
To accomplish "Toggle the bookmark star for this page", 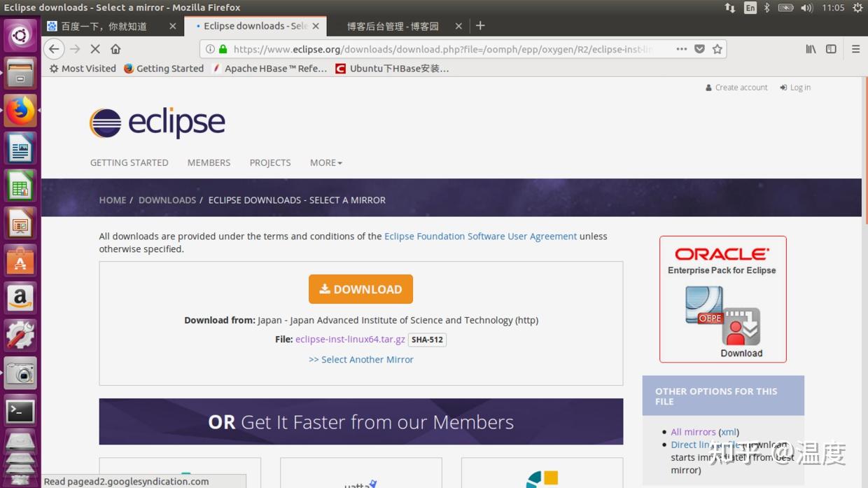I will pos(717,49).
